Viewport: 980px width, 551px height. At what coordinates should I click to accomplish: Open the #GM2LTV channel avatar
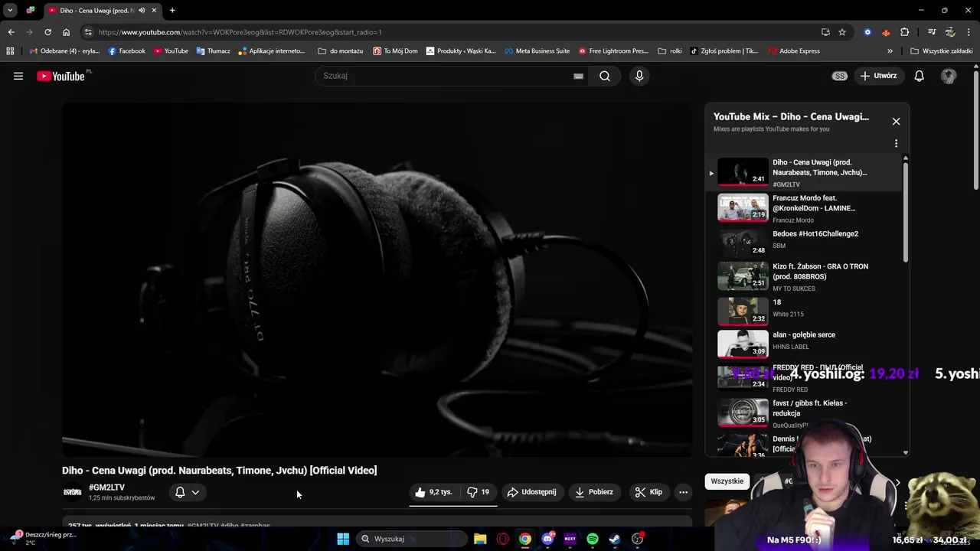(72, 492)
